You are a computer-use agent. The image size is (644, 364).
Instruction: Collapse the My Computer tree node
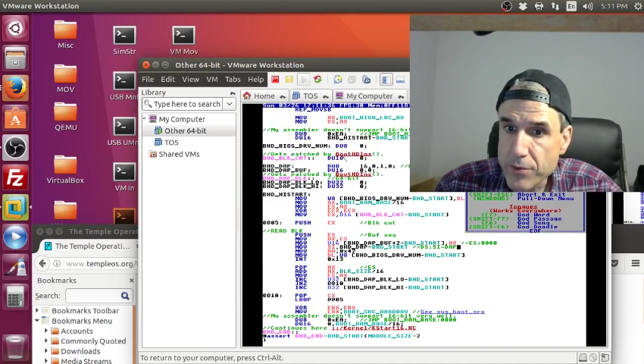145,119
